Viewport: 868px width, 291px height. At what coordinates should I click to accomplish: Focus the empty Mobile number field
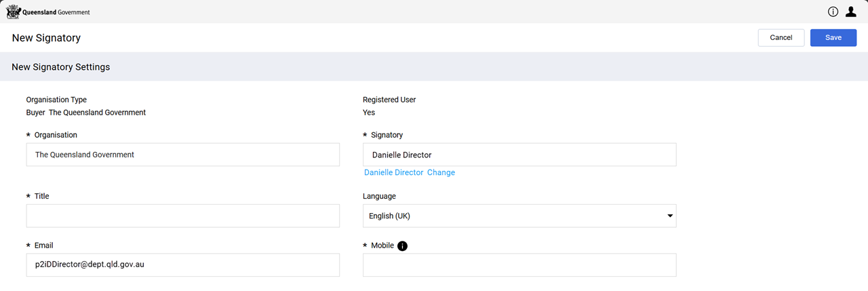click(519, 265)
